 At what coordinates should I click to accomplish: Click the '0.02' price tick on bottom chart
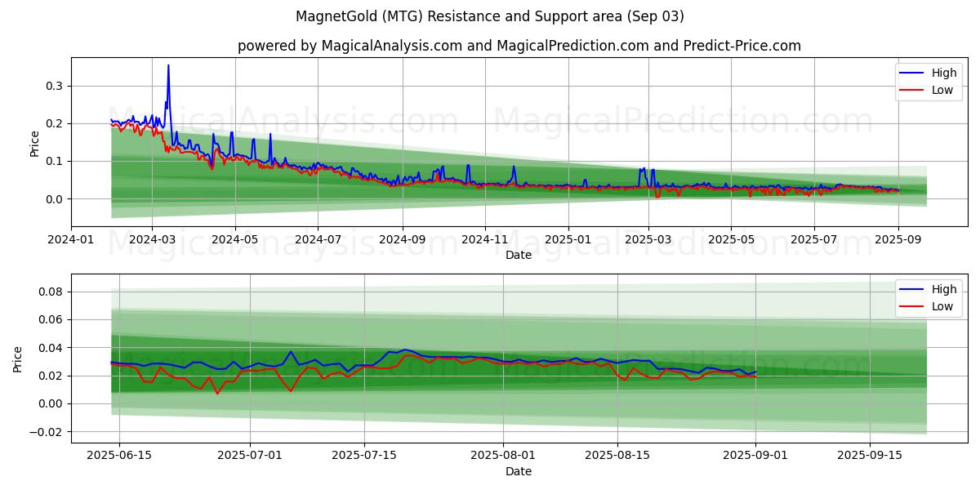click(x=51, y=376)
